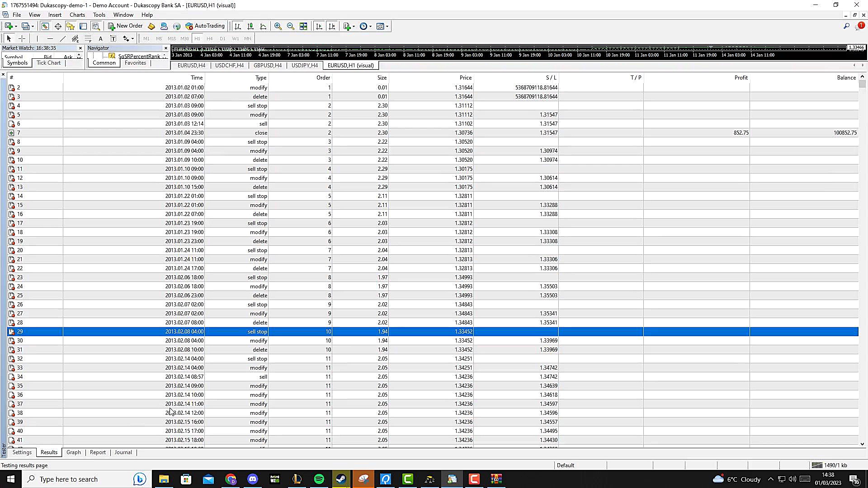This screenshot has height=488, width=868.
Task: Toggle the M1 timeframe
Action: 146,38
